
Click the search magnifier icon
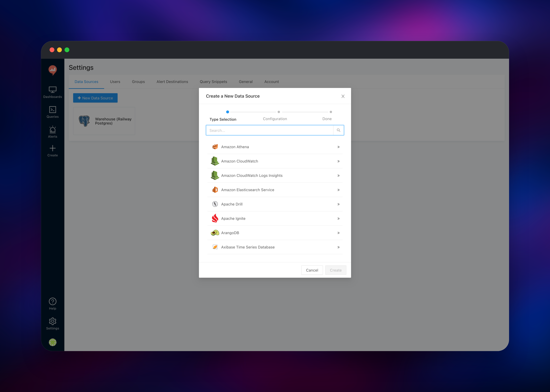(339, 130)
